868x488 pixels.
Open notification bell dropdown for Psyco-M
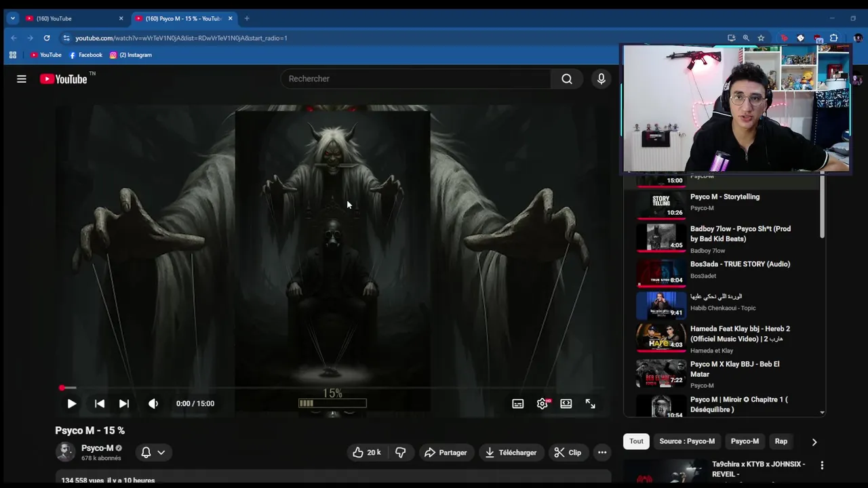pos(153,452)
